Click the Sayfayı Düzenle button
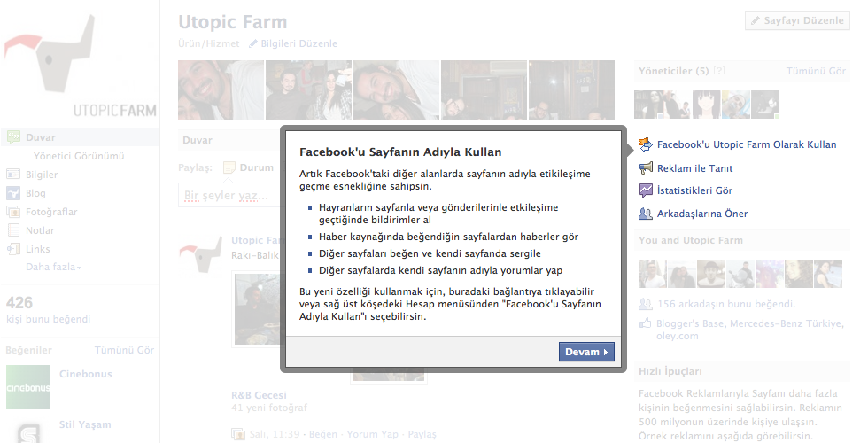868x443 pixels. coord(797,20)
